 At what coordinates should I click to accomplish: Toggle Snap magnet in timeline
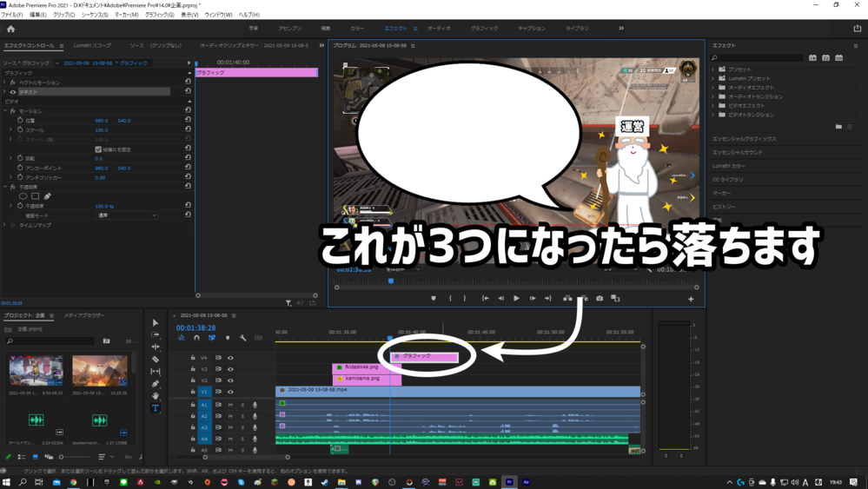coord(196,338)
